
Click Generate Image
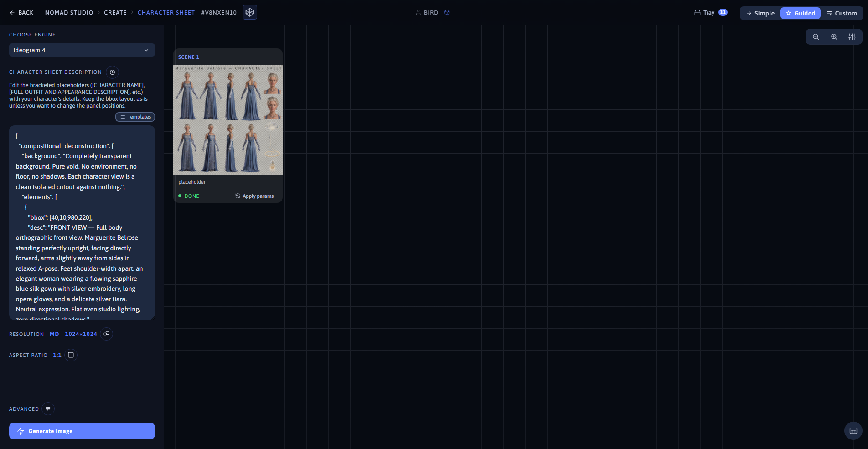pos(82,431)
